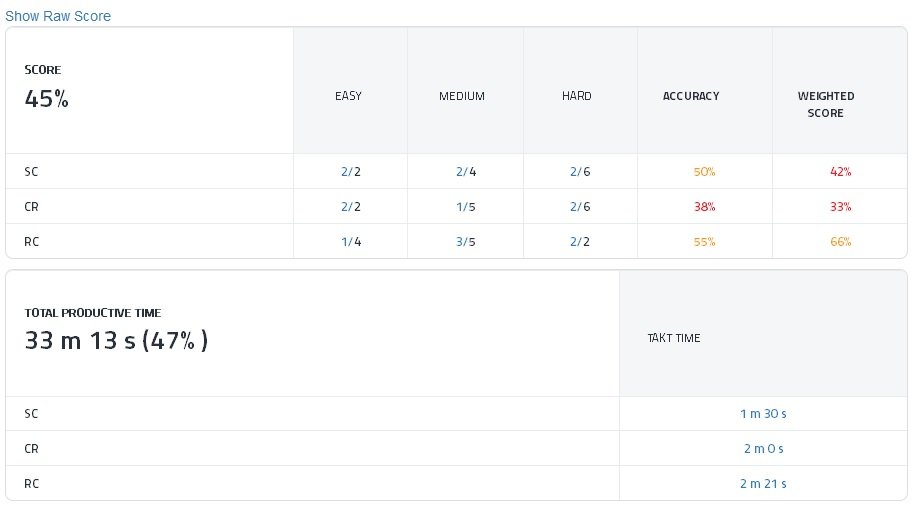Click RC takt time 2 m 21 s

(x=763, y=483)
